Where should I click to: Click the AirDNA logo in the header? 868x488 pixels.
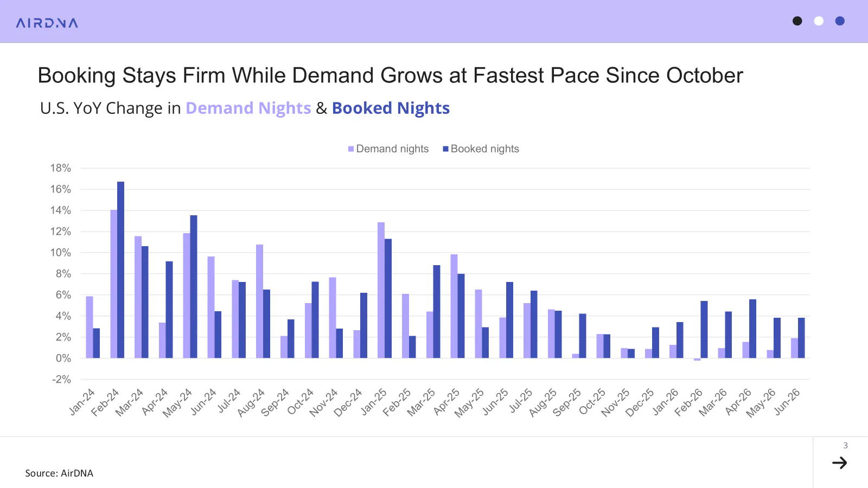[47, 23]
